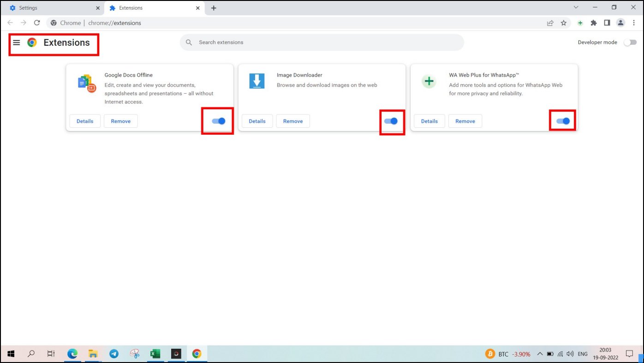Open Windows taskbar search

coord(31,354)
